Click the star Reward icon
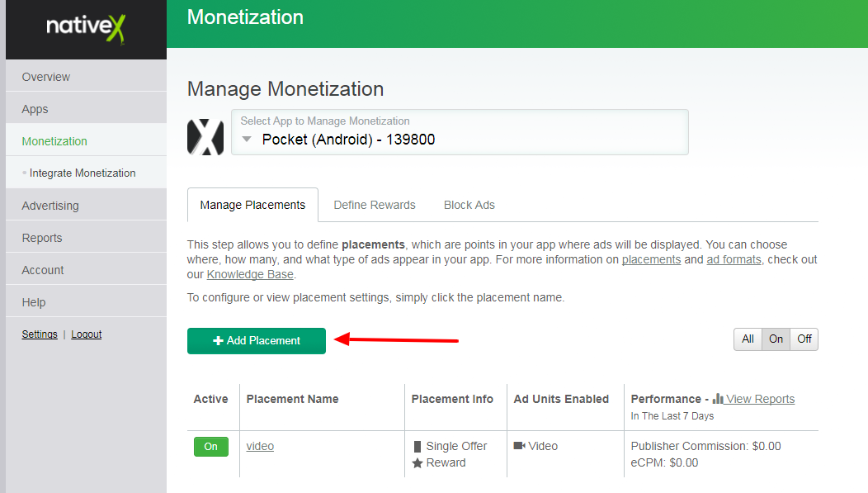The width and height of the screenshot is (868, 493). (x=417, y=463)
